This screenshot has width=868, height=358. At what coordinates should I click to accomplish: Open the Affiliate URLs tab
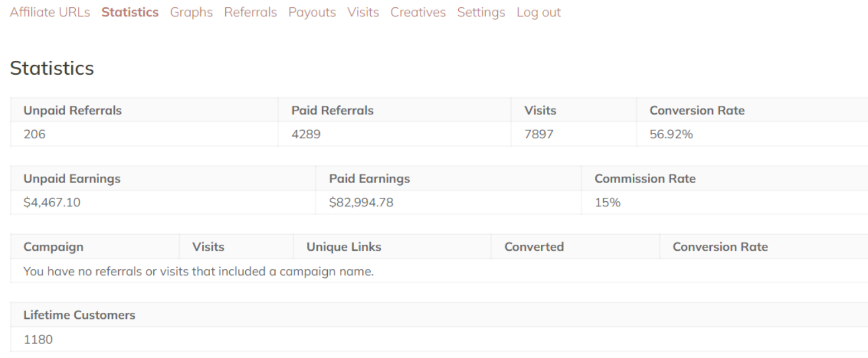coord(50,12)
